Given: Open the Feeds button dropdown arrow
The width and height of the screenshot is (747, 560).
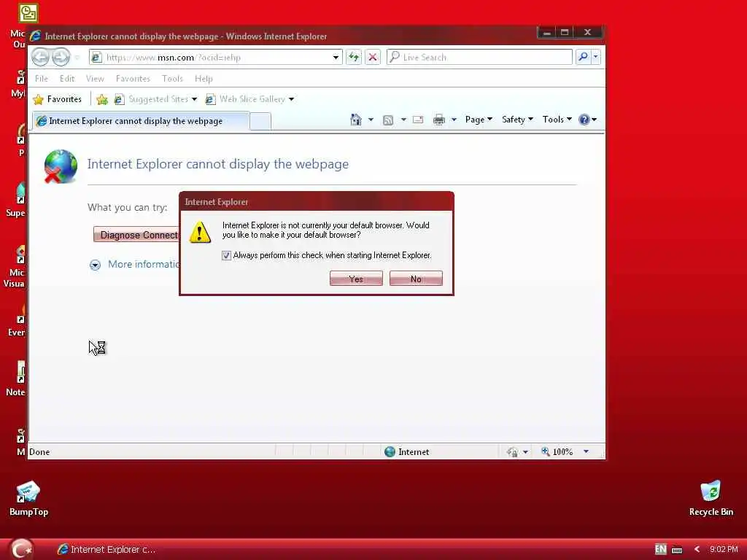Looking at the screenshot, I should (x=403, y=120).
